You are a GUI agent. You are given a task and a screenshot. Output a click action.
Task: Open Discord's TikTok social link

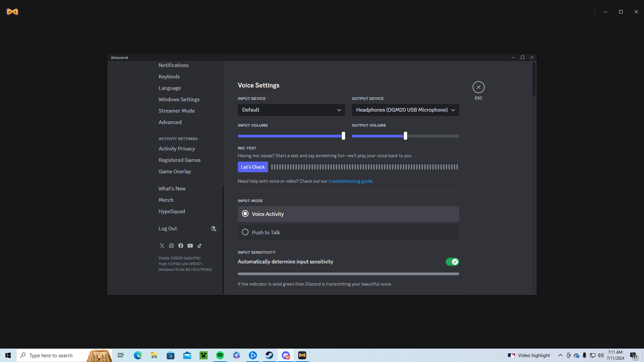click(200, 246)
